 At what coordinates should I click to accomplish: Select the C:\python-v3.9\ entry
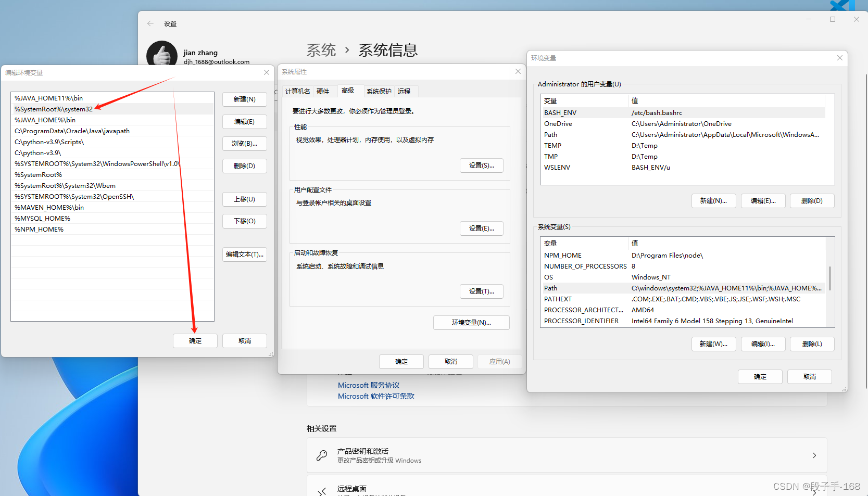tap(112, 152)
